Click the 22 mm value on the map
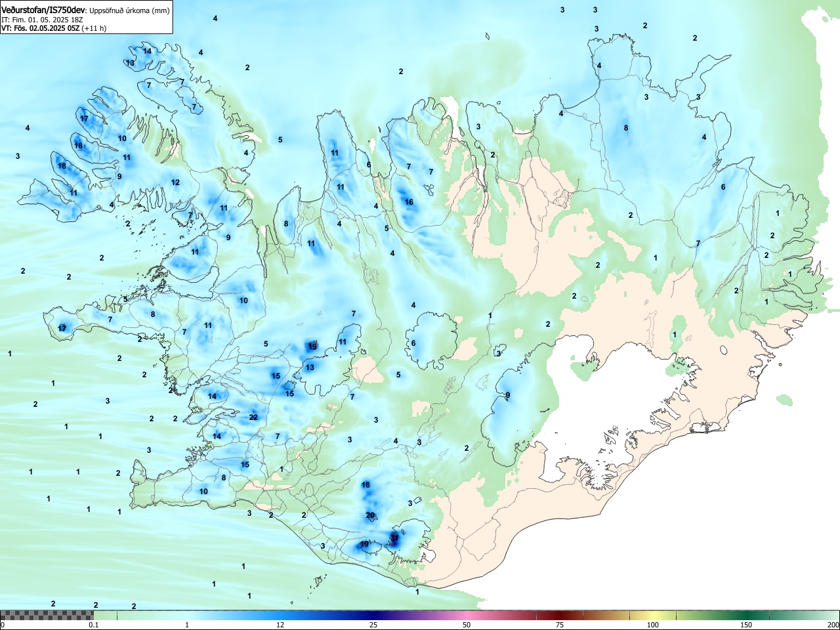 (x=253, y=417)
